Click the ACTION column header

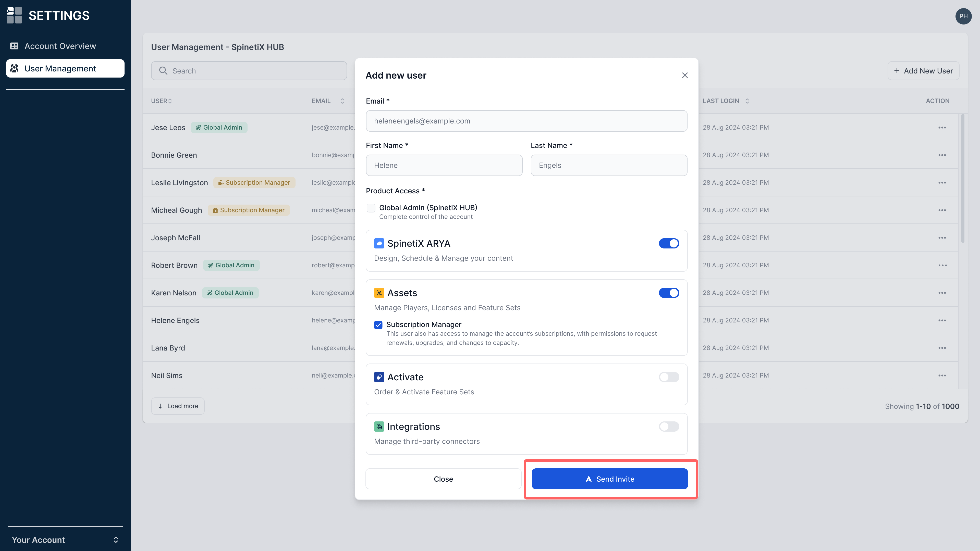(x=937, y=101)
